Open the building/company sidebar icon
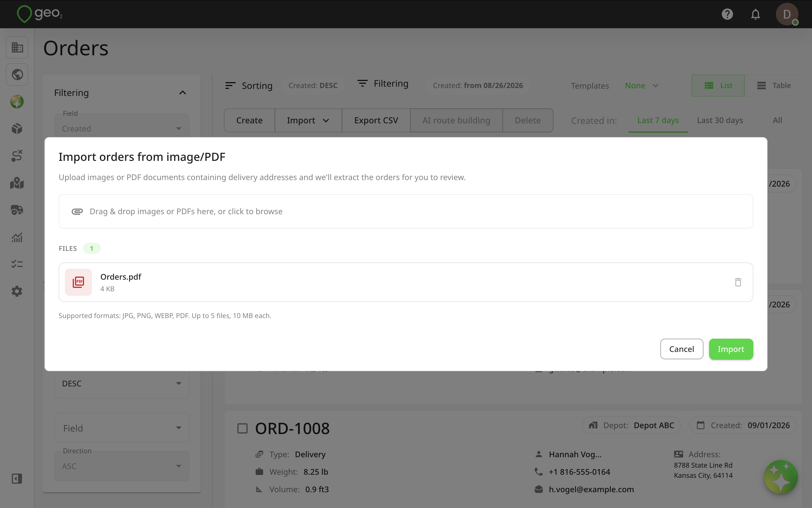 [x=17, y=47]
